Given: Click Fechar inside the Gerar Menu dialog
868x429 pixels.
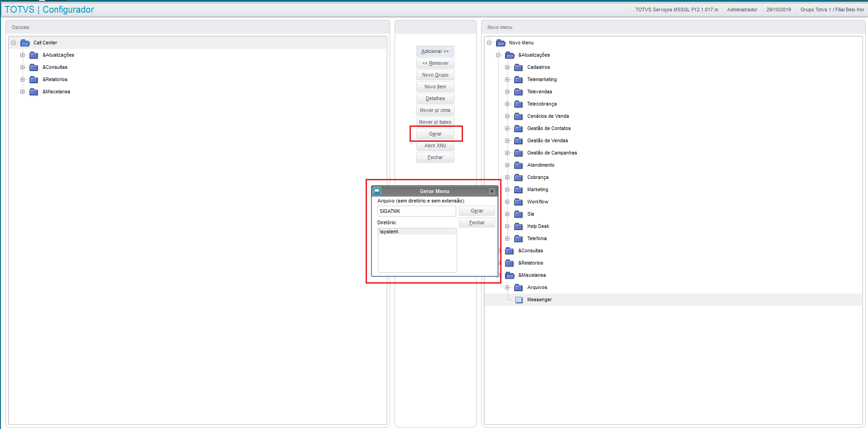Looking at the screenshot, I should click(477, 222).
